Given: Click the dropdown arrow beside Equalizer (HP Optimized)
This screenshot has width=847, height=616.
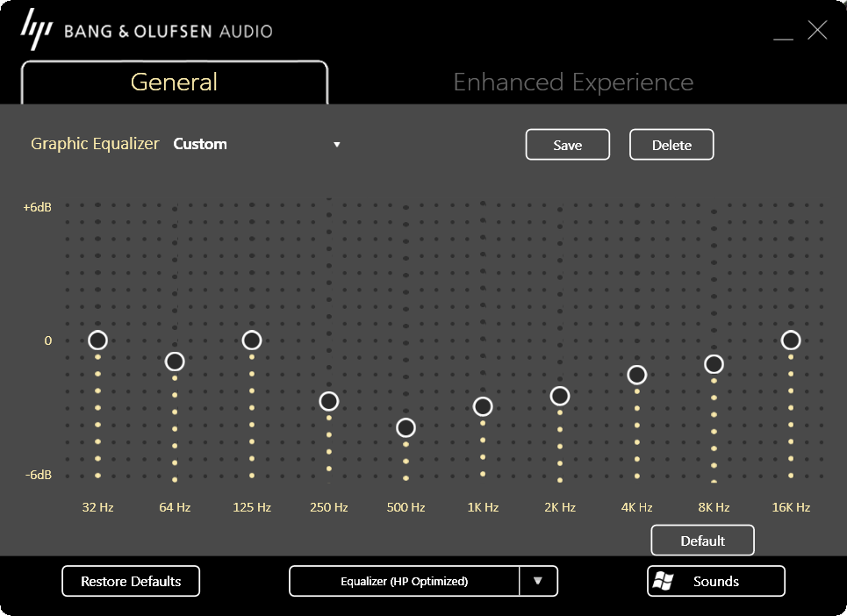Looking at the screenshot, I should (540, 581).
